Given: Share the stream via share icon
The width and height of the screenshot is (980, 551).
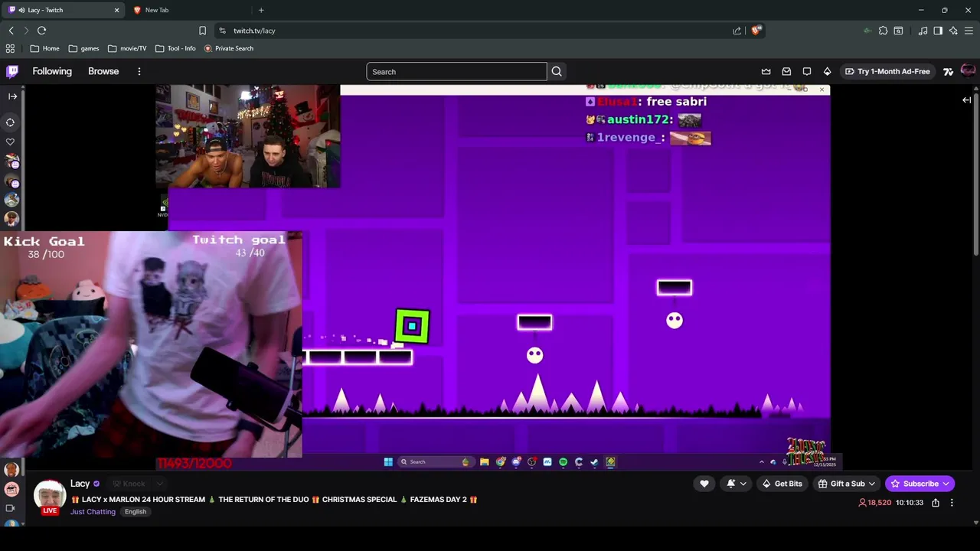Looking at the screenshot, I should (x=936, y=503).
